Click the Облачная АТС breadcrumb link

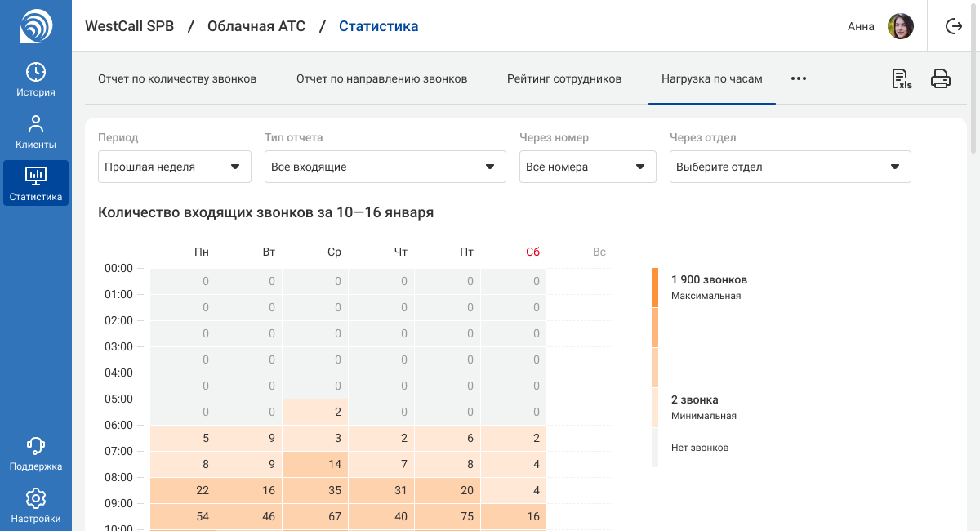(x=256, y=26)
